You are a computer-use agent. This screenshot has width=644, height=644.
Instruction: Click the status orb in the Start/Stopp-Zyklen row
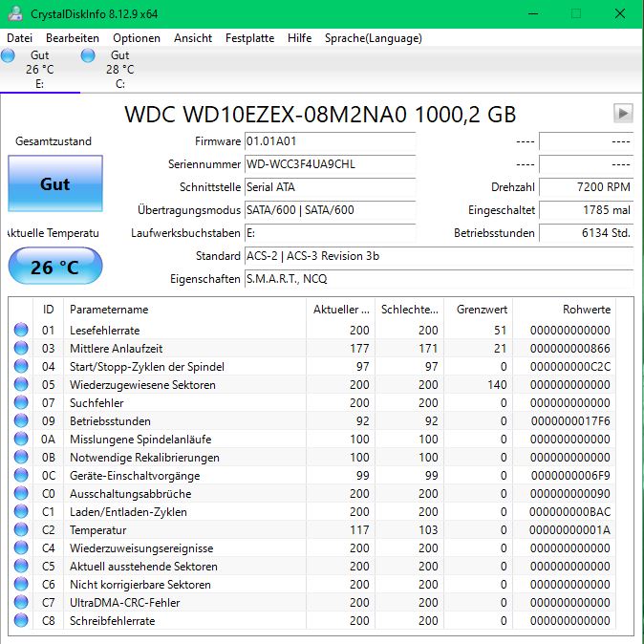(21, 366)
